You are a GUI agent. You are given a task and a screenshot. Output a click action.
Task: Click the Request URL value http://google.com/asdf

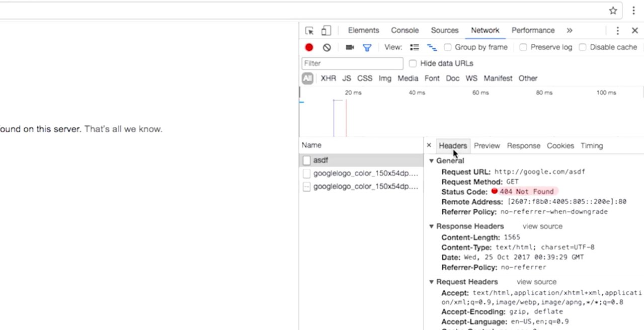pyautogui.click(x=539, y=172)
